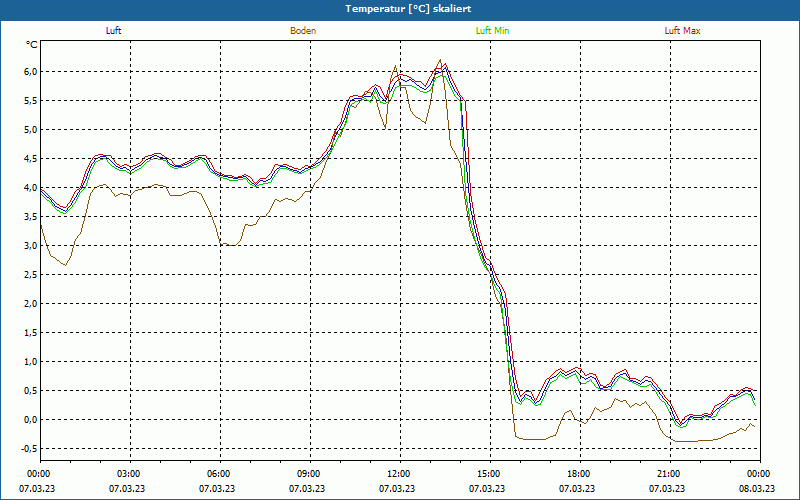
Task: Click the '2,0' y-axis value
Action: tap(31, 304)
